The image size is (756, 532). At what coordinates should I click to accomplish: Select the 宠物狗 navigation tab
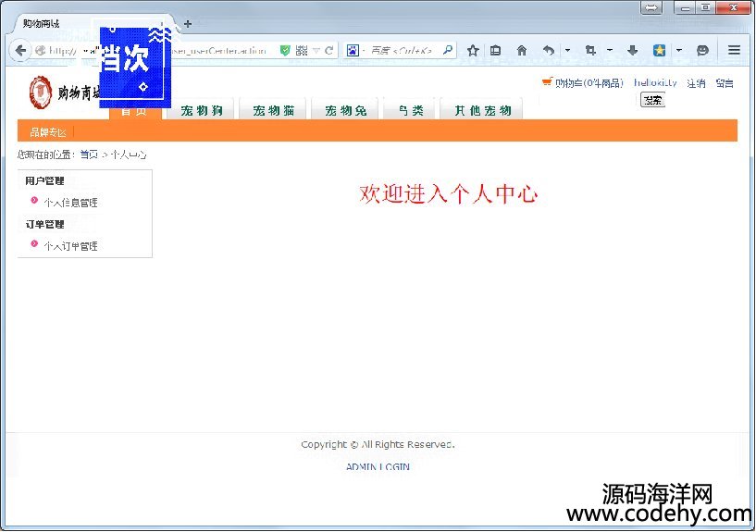pyautogui.click(x=202, y=110)
